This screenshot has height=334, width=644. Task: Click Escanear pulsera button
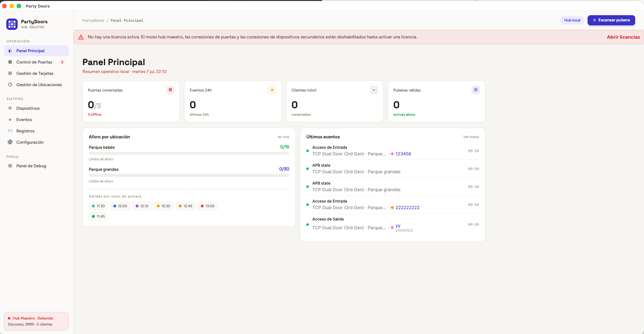611,20
